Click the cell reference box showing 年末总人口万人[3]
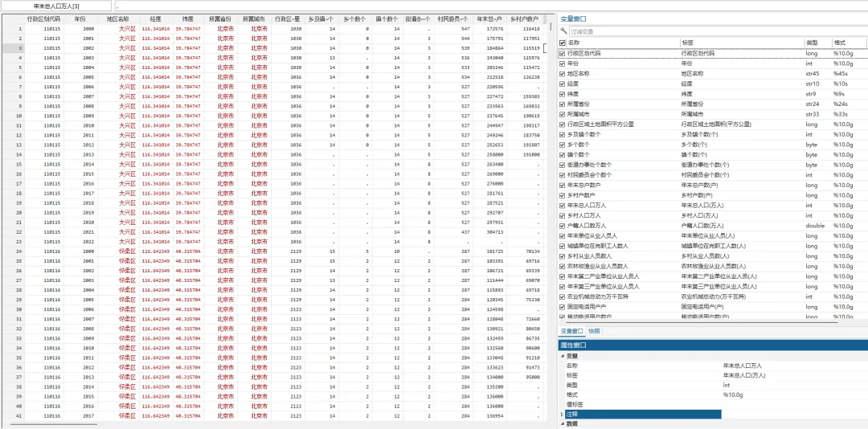Image resolution: width=868 pixels, height=429 pixels. [x=56, y=6]
